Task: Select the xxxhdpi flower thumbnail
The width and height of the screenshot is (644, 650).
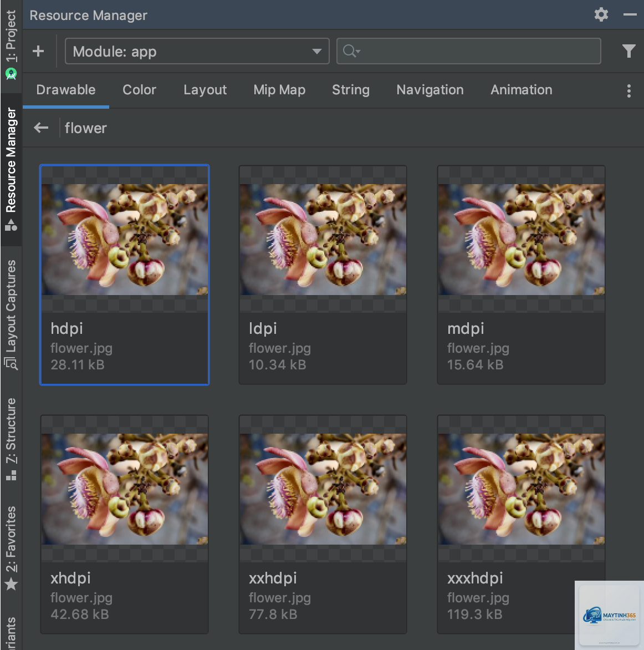Action: (x=522, y=489)
